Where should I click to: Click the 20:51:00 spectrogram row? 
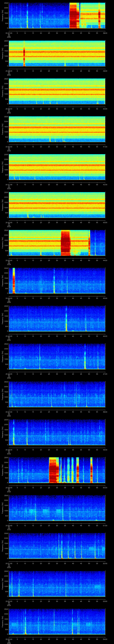click(57, 546)
